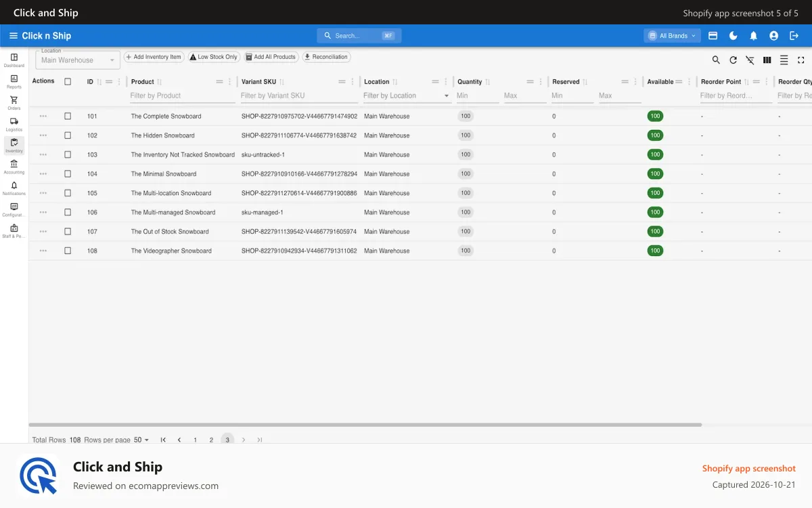This screenshot has height=508, width=812.
Task: Open Dashboard in the sidebar
Action: (14, 60)
